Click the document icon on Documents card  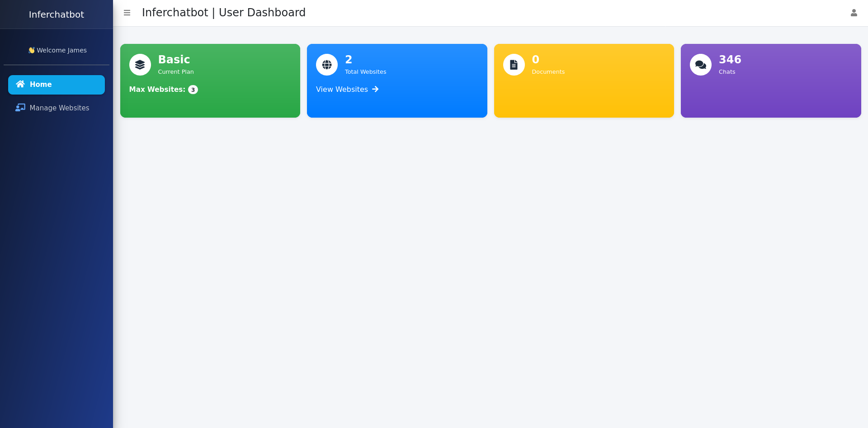click(514, 64)
